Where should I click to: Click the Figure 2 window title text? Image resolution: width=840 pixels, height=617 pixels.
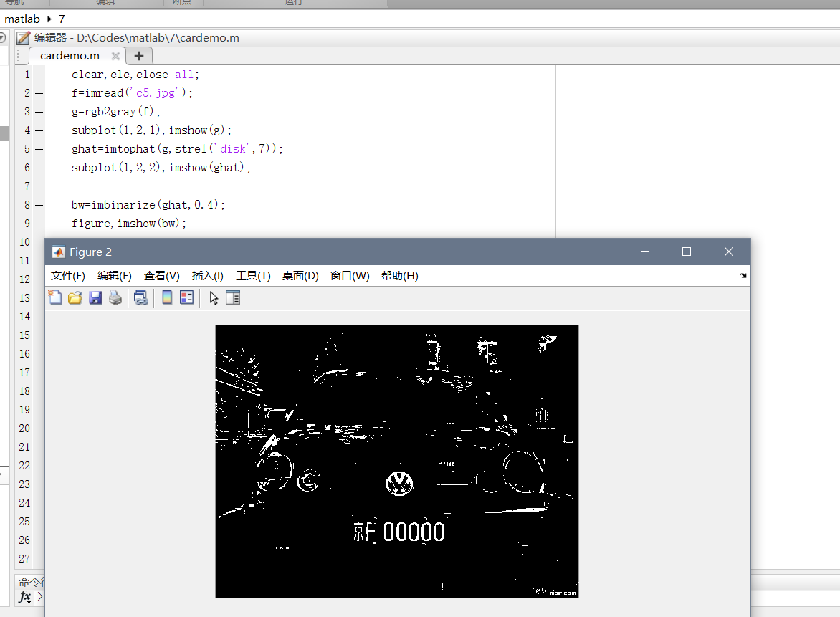90,252
